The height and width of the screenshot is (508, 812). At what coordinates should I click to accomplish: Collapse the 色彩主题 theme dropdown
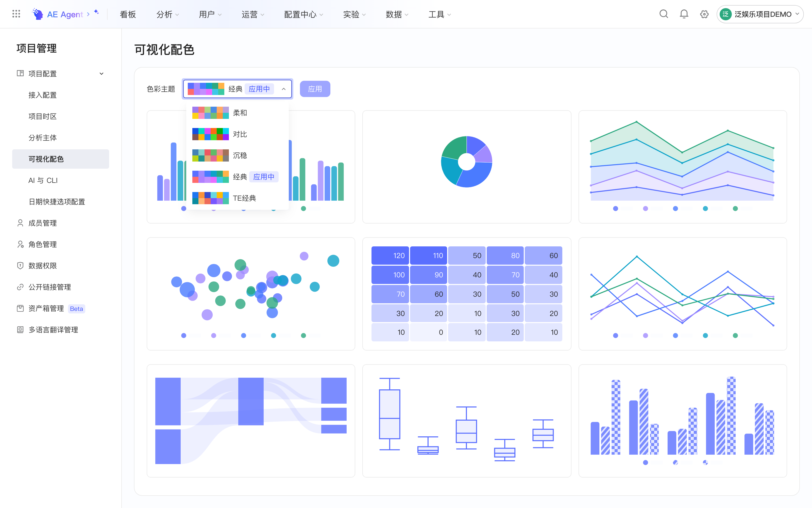point(283,89)
